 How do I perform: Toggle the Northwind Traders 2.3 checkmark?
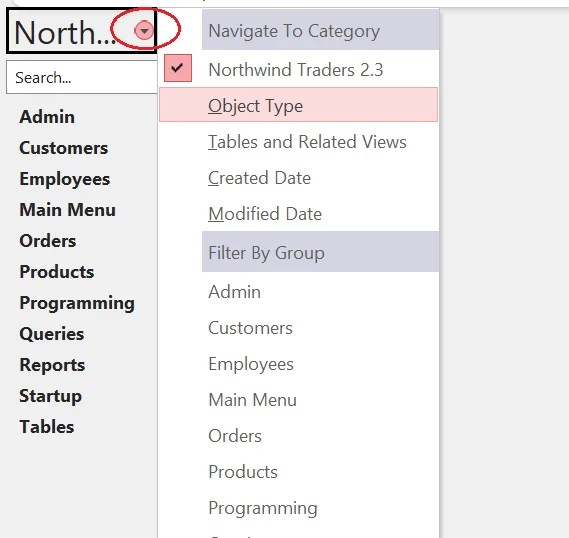pyautogui.click(x=178, y=68)
